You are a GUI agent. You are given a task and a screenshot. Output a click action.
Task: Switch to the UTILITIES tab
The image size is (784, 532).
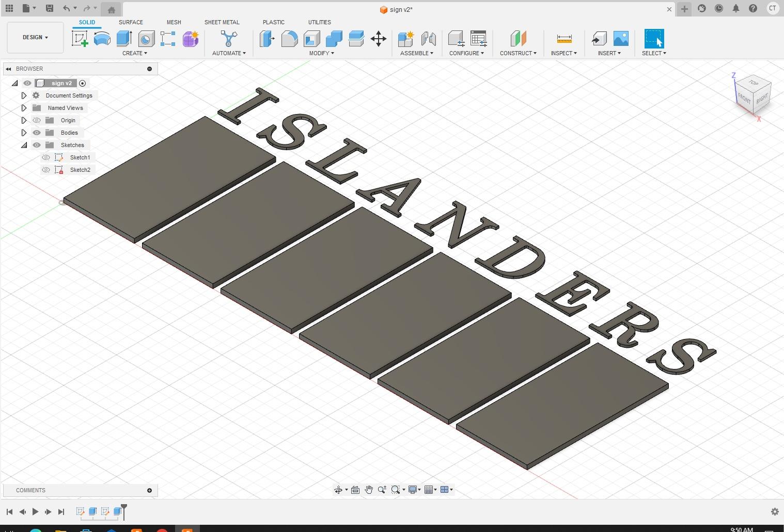click(x=320, y=22)
